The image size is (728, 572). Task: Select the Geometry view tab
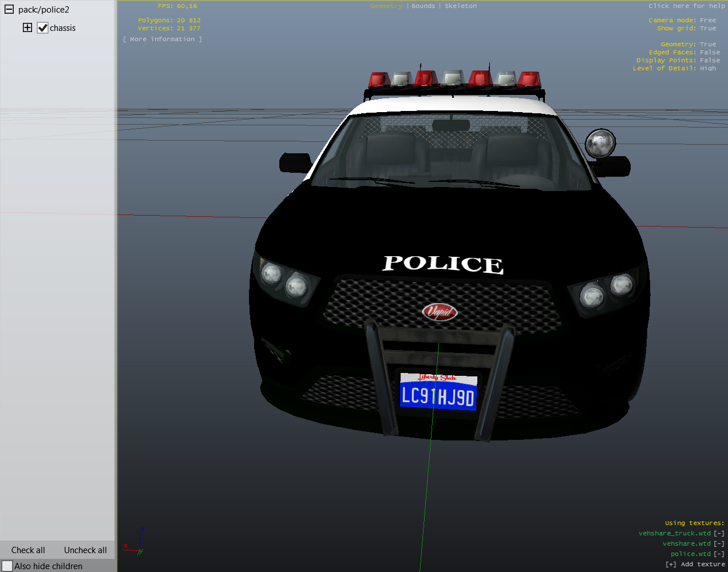pos(386,6)
